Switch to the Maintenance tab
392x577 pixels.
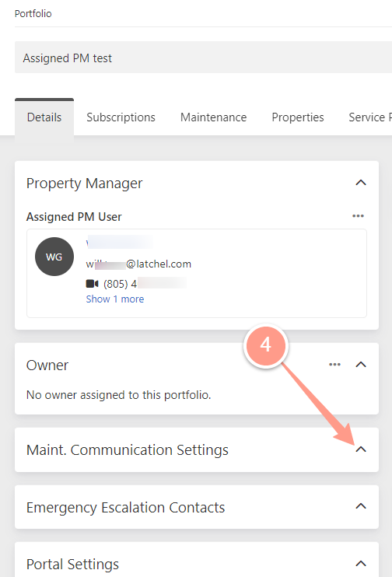point(213,117)
